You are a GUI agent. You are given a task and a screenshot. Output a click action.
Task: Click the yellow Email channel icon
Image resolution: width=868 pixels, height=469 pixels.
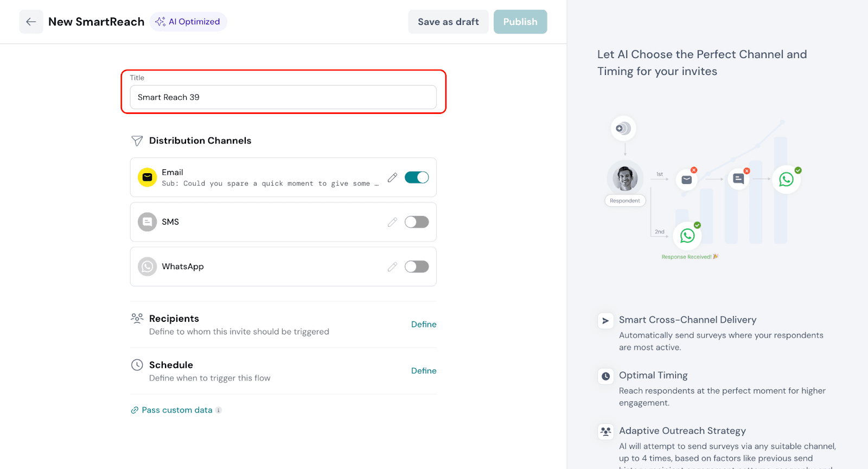point(147,178)
